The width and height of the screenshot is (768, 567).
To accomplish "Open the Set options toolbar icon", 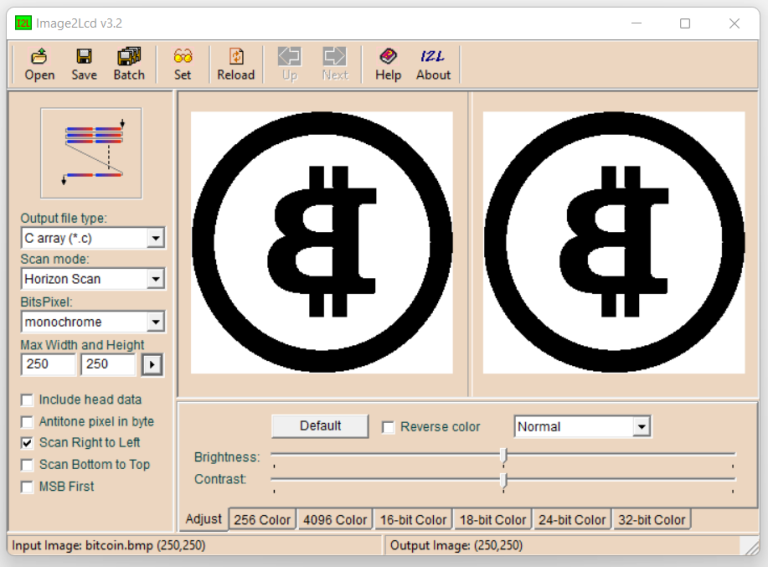I will coord(183,64).
